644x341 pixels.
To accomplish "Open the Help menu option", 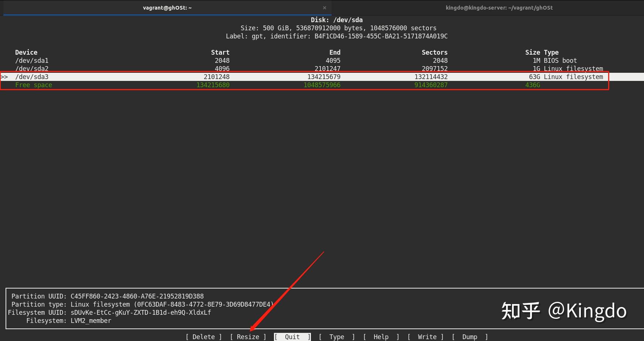I will point(381,337).
